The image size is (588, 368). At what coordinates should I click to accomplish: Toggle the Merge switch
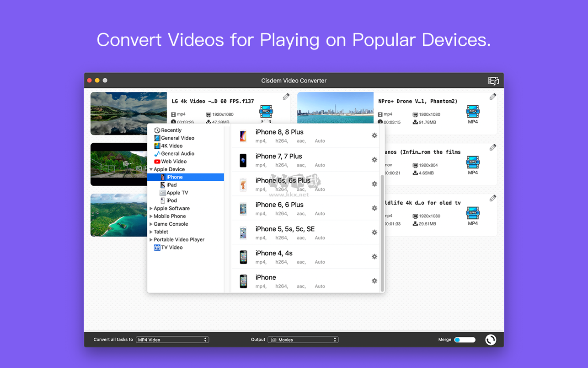pos(465,340)
